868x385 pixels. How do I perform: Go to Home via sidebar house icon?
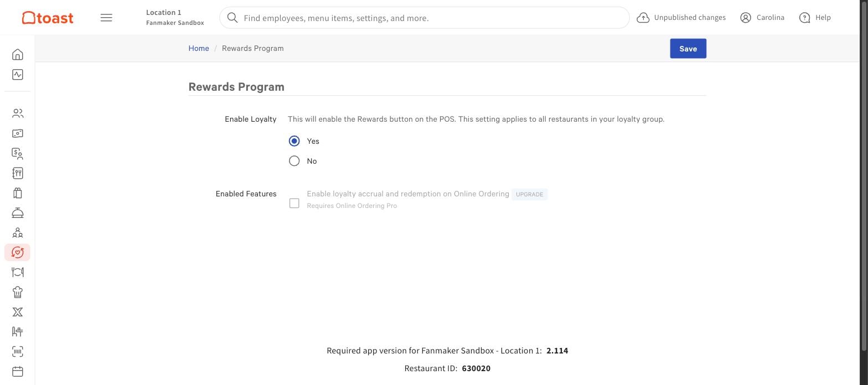[x=18, y=54]
